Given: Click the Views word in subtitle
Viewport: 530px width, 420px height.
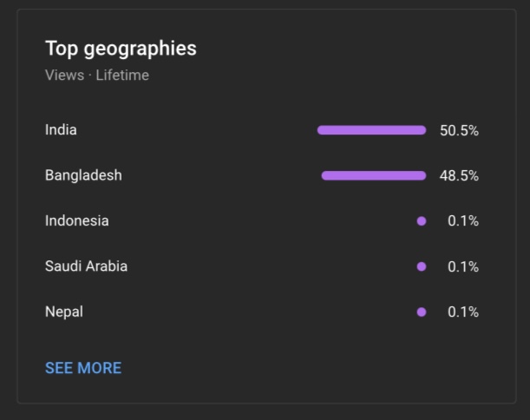Looking at the screenshot, I should (64, 75).
